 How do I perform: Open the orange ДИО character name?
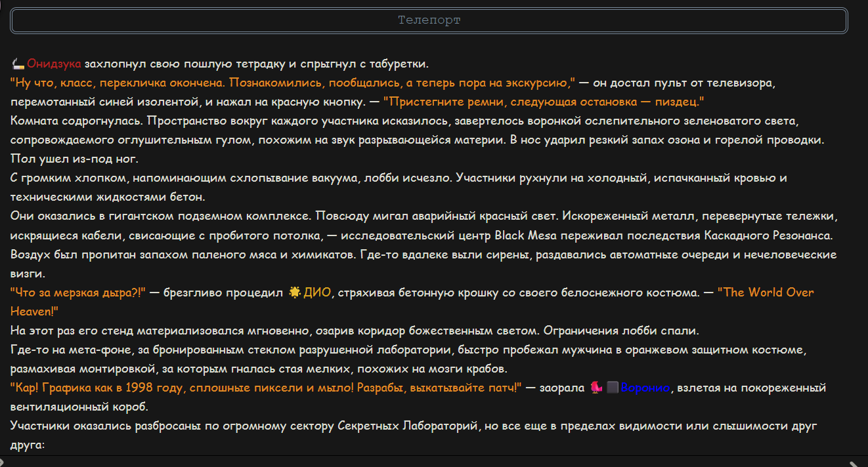coord(317,293)
